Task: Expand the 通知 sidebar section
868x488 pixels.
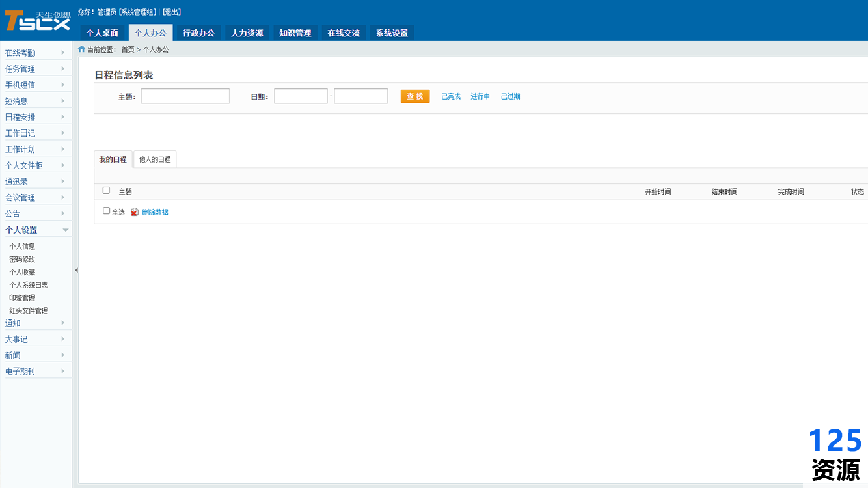Action: coord(36,323)
